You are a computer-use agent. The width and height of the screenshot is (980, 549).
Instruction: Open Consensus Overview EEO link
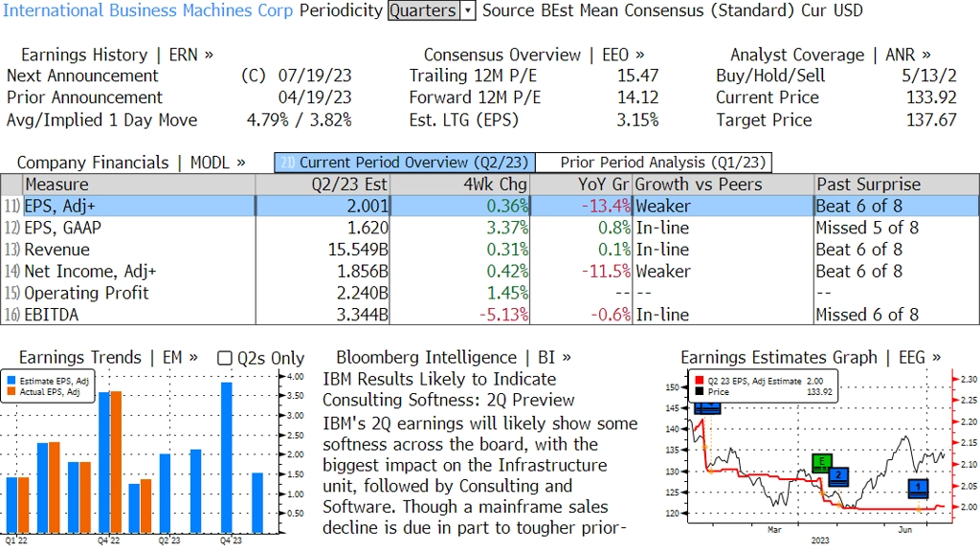(x=534, y=55)
